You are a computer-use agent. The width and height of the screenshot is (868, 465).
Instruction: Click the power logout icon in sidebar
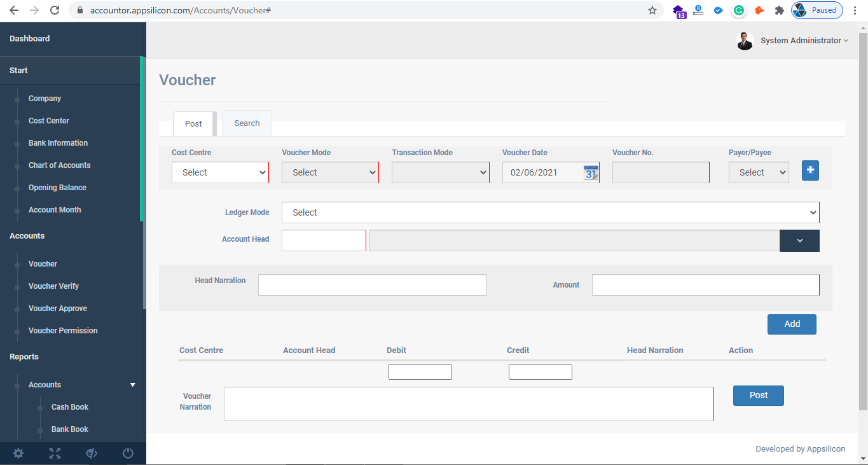pos(128,453)
